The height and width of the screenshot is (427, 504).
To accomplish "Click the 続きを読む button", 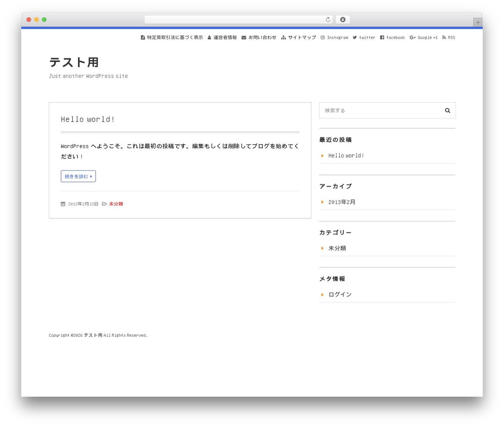I will (x=78, y=176).
